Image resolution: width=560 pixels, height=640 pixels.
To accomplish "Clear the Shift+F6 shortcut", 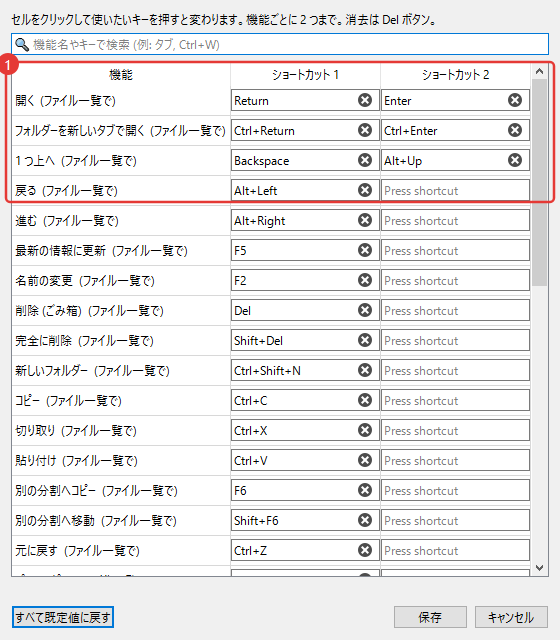I will 365,520.
